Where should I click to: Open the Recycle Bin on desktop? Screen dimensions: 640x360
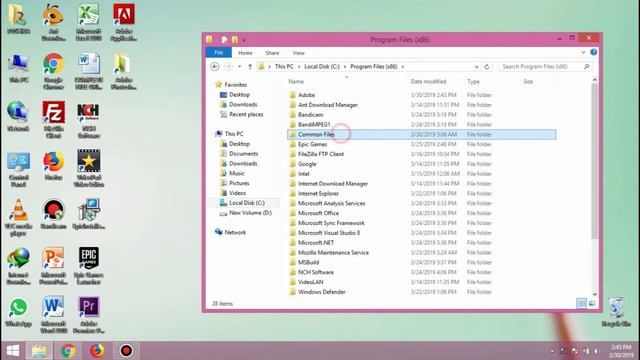tap(616, 312)
